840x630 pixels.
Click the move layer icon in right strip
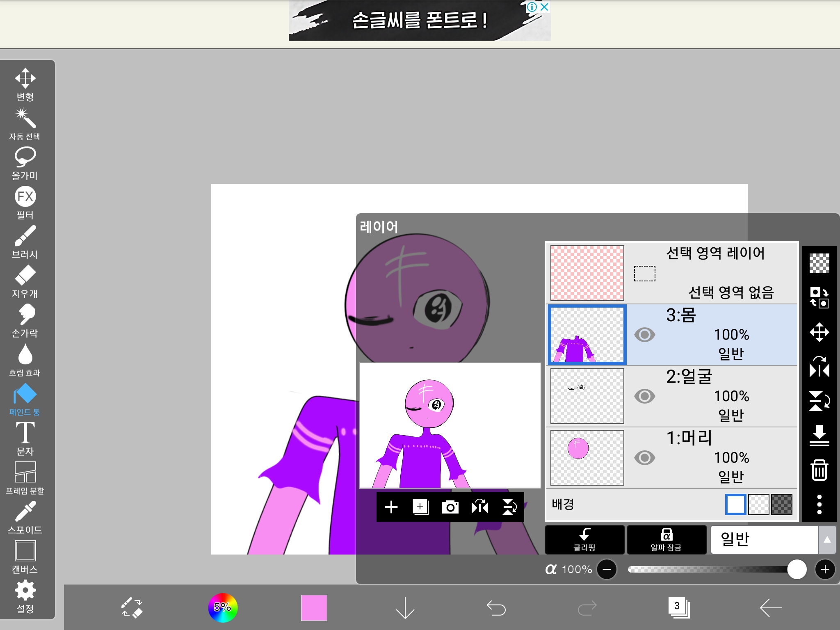click(819, 332)
